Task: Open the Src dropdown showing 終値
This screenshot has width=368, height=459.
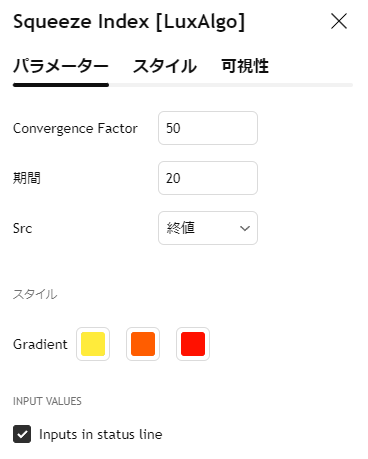Action: [208, 228]
